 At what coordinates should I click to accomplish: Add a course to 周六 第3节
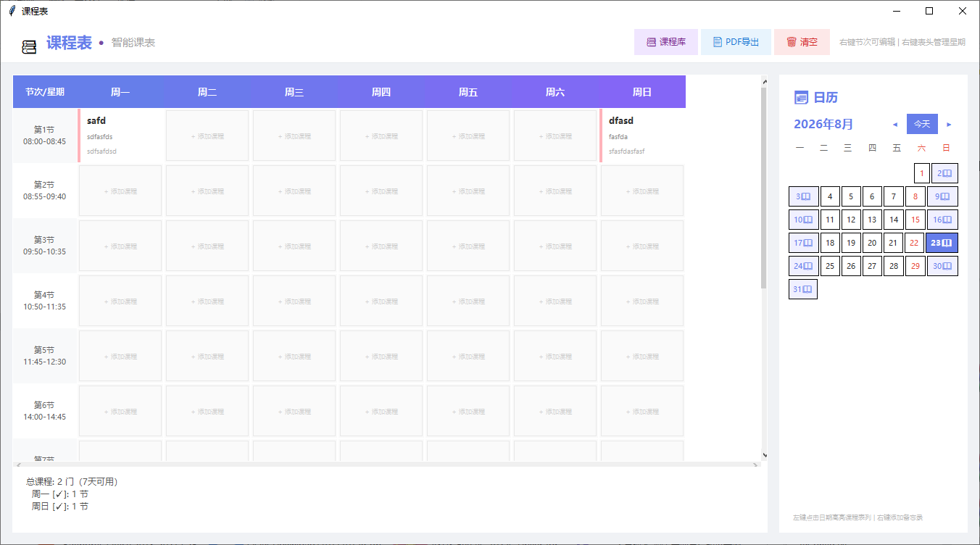tap(555, 246)
